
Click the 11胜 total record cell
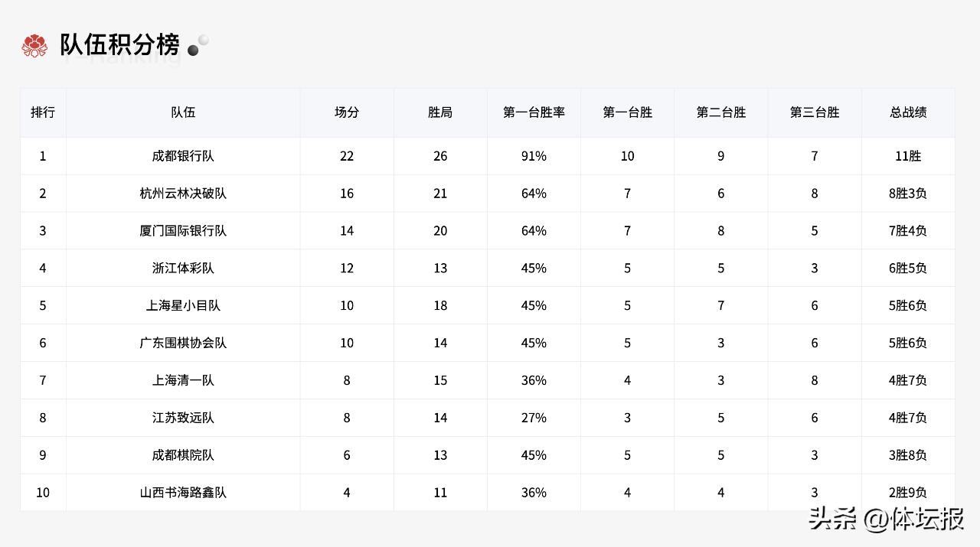908,156
